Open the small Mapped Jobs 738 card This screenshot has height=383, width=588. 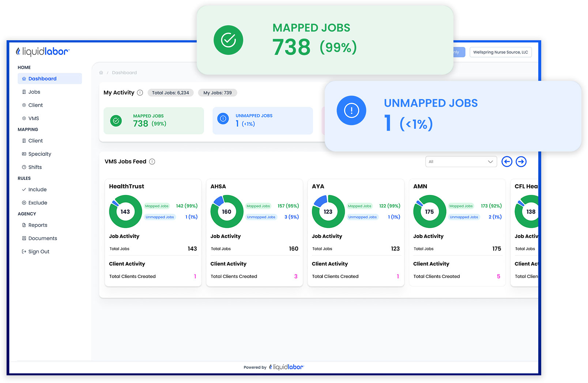click(154, 121)
